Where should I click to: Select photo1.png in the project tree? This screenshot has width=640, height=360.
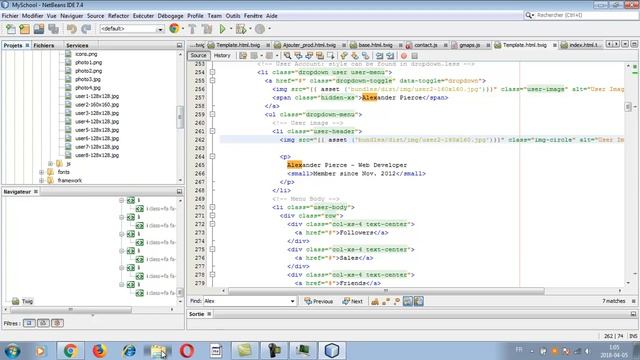point(89,62)
